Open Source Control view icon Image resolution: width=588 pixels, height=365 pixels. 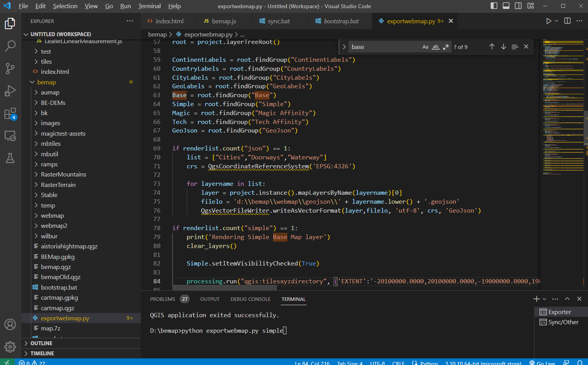(x=10, y=68)
